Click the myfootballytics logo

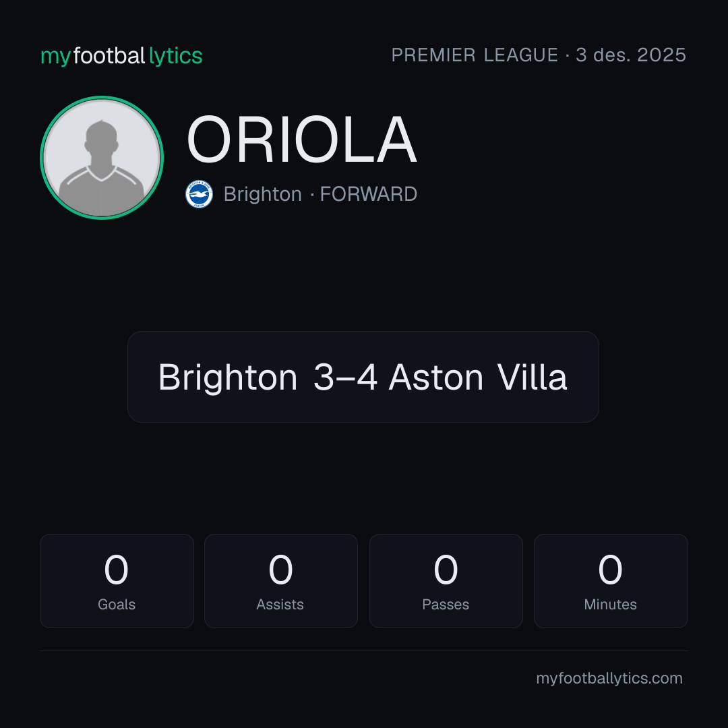[x=121, y=56]
